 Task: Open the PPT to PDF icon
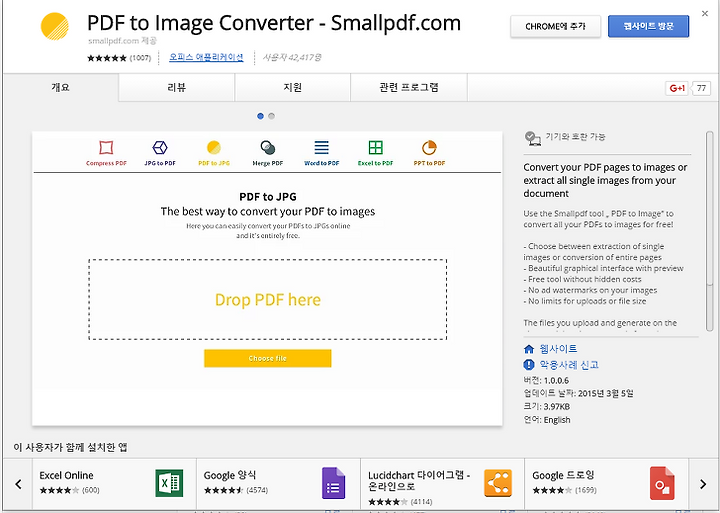pyautogui.click(x=429, y=147)
